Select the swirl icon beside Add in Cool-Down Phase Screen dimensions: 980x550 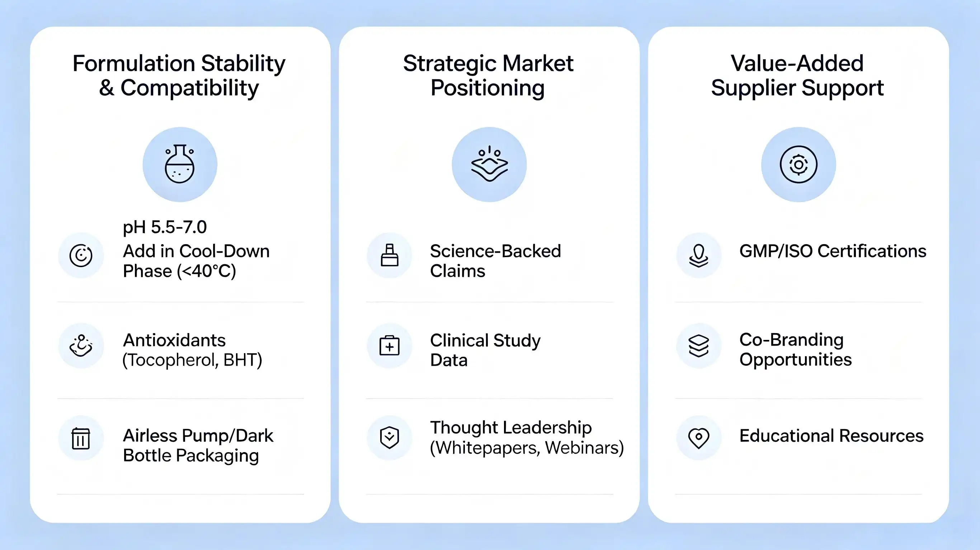pos(81,255)
